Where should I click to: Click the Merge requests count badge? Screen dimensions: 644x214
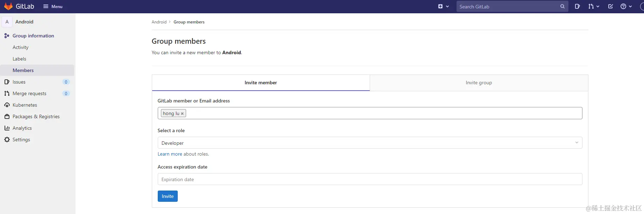[66, 93]
